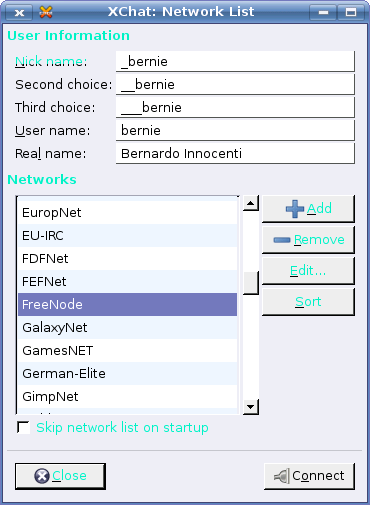Enable Skip network list on startup
This screenshot has width=370, height=505.
tap(23, 428)
